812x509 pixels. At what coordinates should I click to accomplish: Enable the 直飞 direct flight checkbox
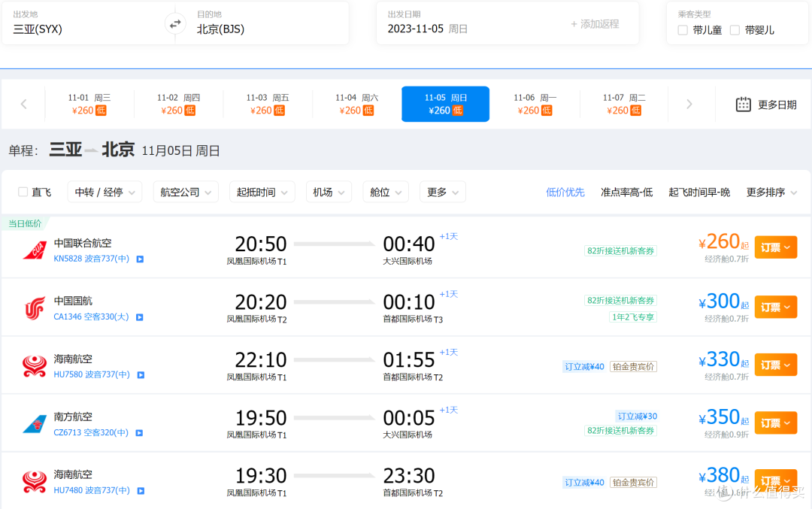23,192
